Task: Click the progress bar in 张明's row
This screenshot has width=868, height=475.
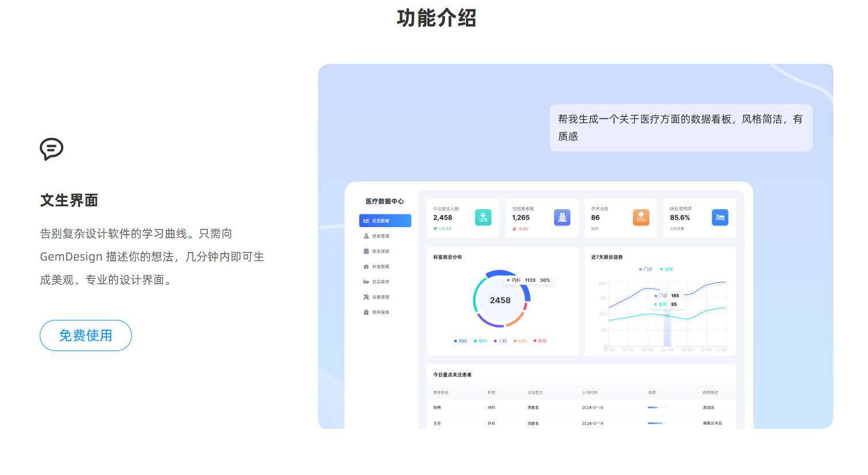Action: point(657,408)
